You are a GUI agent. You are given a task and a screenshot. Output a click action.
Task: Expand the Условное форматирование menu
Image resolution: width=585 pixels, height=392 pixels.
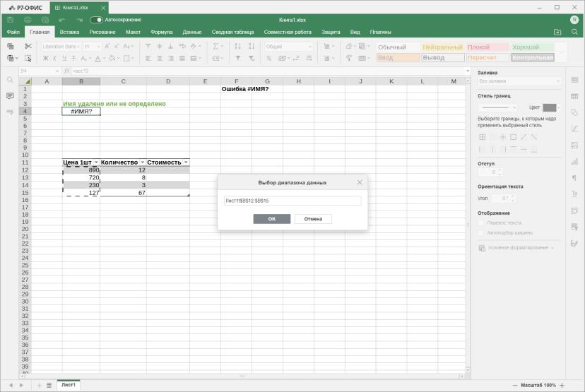pos(516,248)
